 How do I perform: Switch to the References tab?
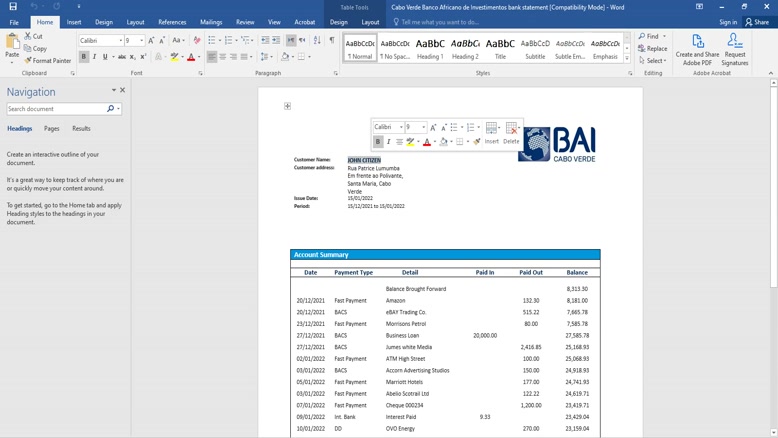point(172,22)
